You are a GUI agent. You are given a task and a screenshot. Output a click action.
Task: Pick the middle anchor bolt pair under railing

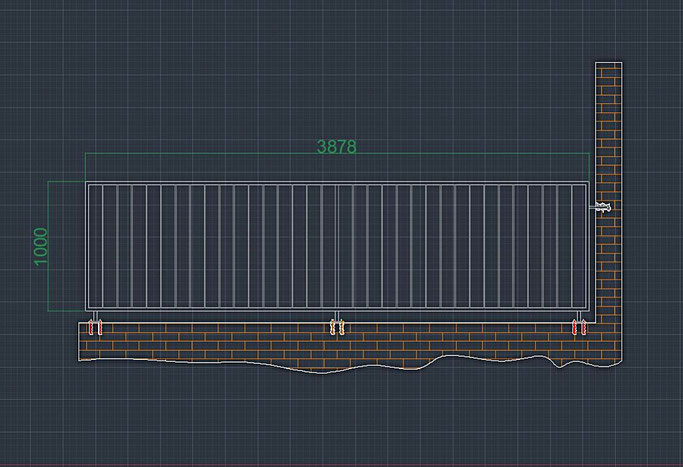[x=337, y=327]
